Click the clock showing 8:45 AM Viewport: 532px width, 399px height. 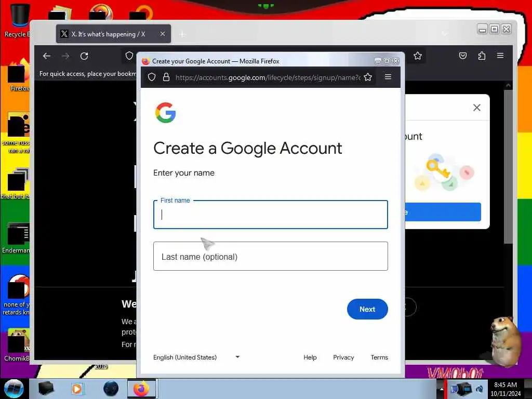pyautogui.click(x=506, y=389)
